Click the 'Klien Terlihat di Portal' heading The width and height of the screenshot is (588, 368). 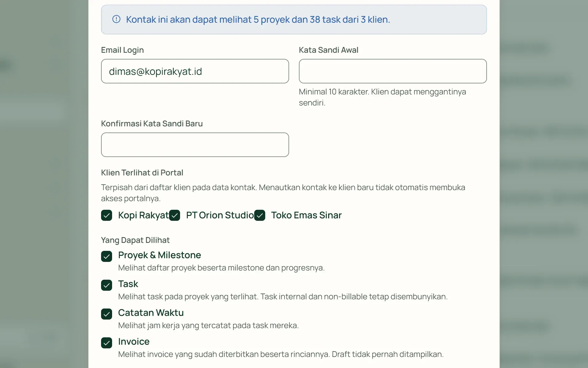(x=142, y=173)
